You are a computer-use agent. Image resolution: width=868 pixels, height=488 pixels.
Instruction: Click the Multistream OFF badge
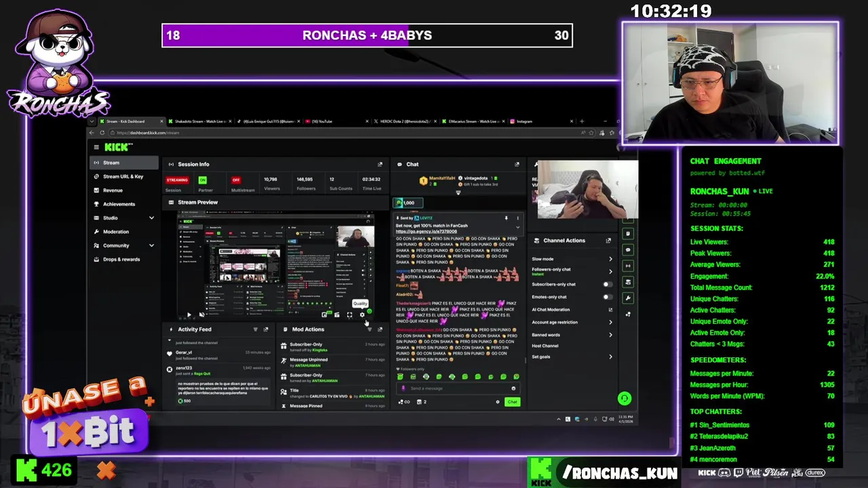(x=236, y=180)
